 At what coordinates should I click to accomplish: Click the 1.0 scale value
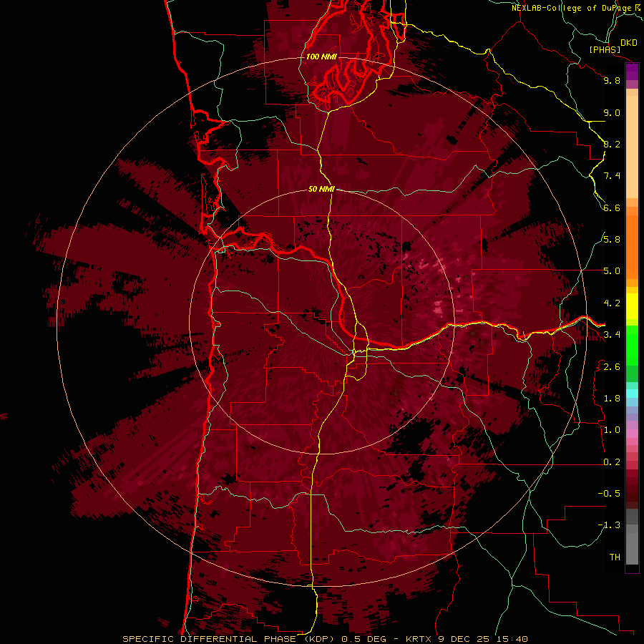click(612, 430)
